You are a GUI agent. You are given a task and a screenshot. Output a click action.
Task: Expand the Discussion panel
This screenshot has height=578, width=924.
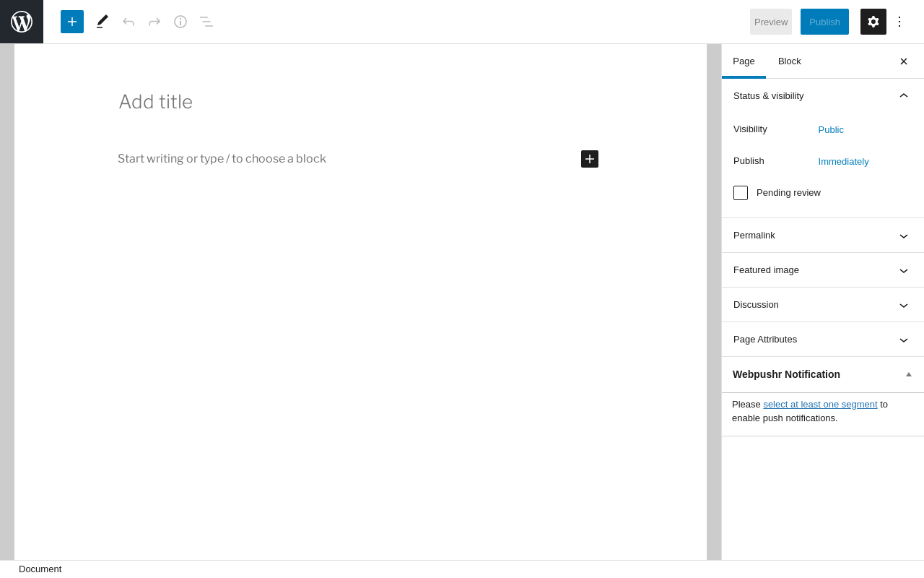tap(823, 305)
